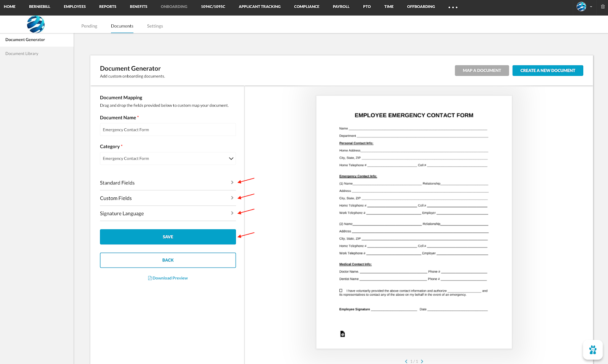Click the trash icon in the top right corner

[603, 6]
